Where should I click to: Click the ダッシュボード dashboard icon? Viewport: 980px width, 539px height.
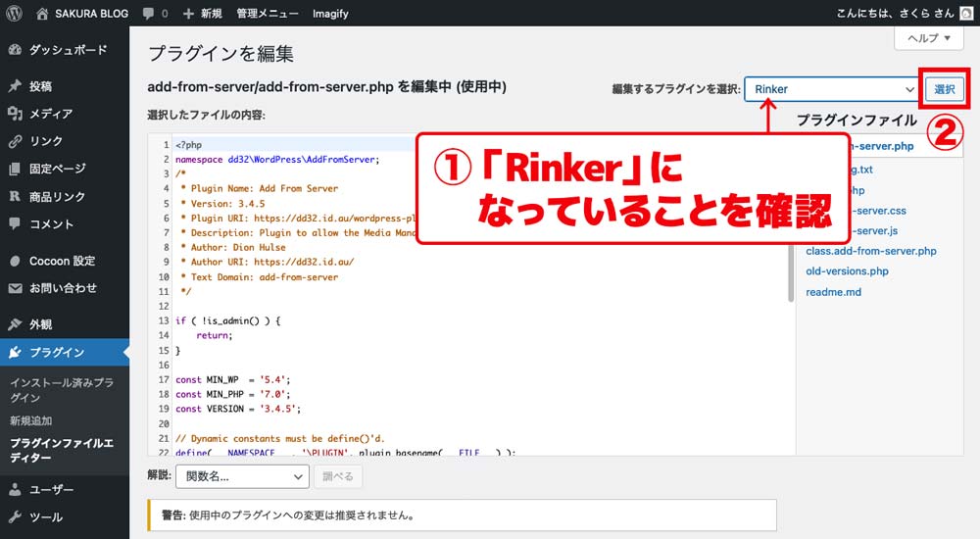pyautogui.click(x=15, y=49)
